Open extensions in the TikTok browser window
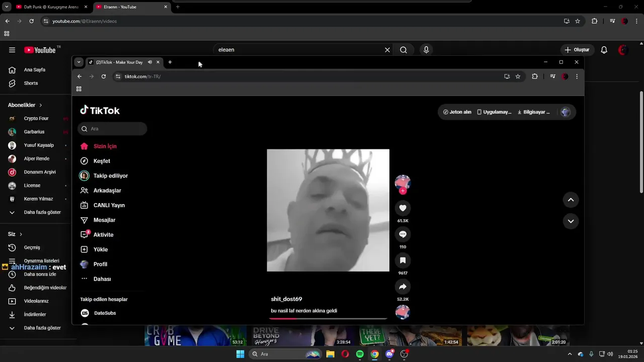The height and width of the screenshot is (362, 644). click(534, 76)
